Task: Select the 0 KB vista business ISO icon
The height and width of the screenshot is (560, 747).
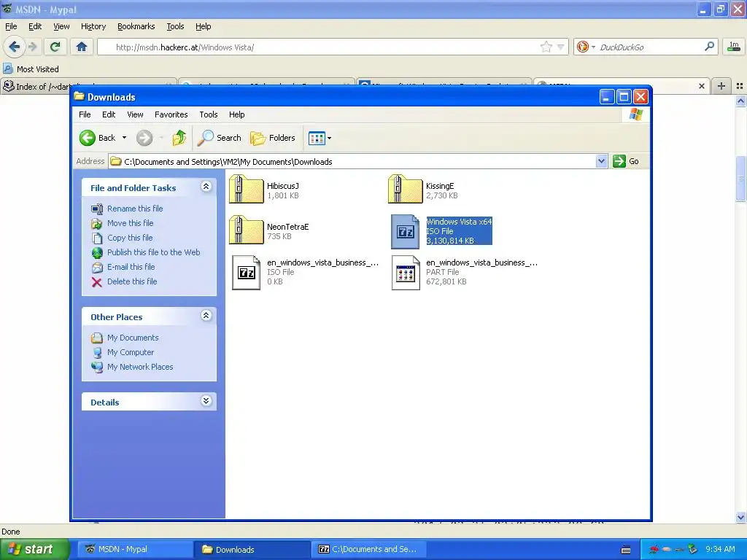Action: [246, 273]
